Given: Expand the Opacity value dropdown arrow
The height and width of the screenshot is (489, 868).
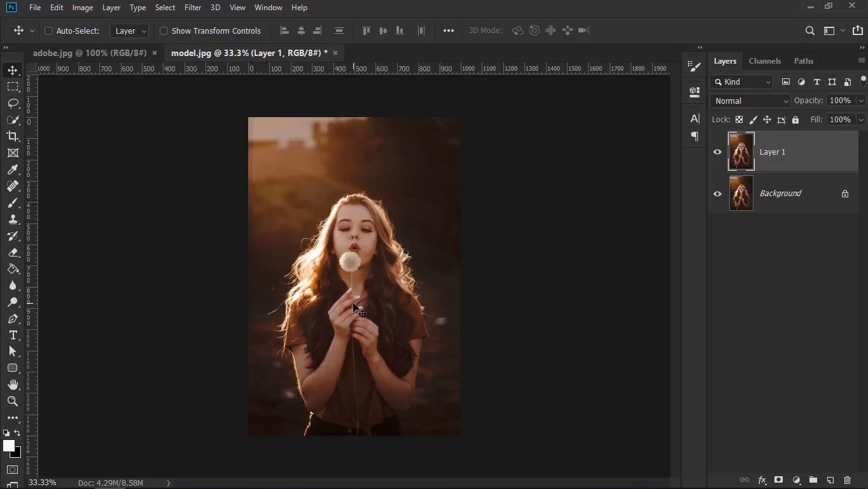Looking at the screenshot, I should (861, 101).
